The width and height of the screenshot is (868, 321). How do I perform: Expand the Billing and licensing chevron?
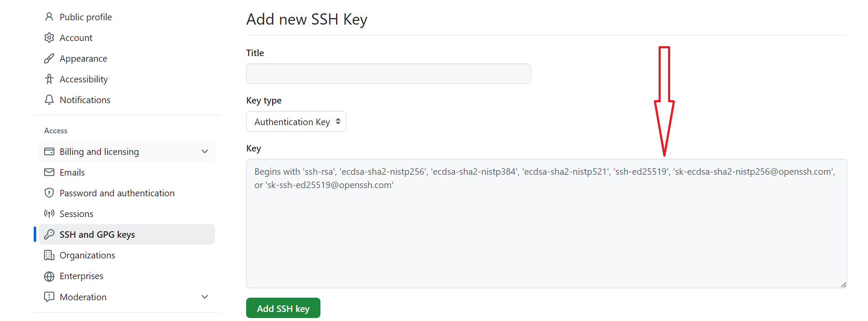tap(205, 151)
